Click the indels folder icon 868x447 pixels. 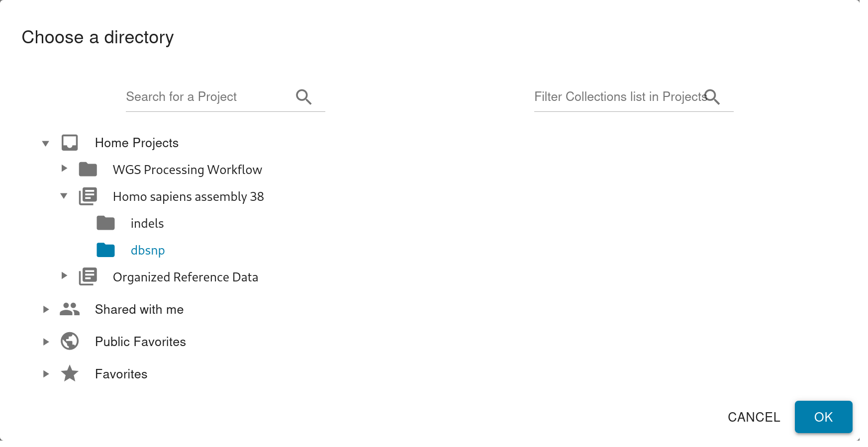coord(105,223)
